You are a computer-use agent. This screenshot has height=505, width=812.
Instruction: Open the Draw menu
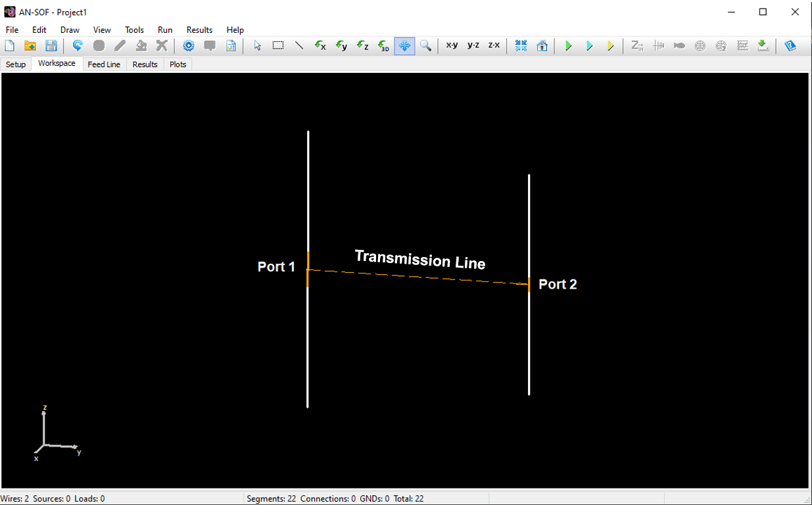69,30
